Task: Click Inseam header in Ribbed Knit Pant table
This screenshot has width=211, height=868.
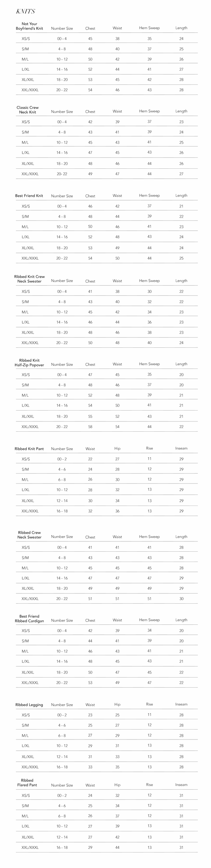Action: coord(181,448)
